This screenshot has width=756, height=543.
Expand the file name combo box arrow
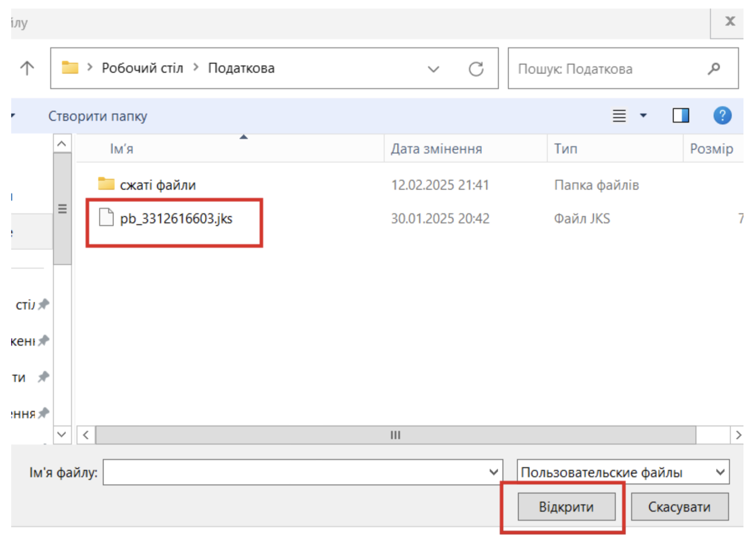pyautogui.click(x=494, y=472)
